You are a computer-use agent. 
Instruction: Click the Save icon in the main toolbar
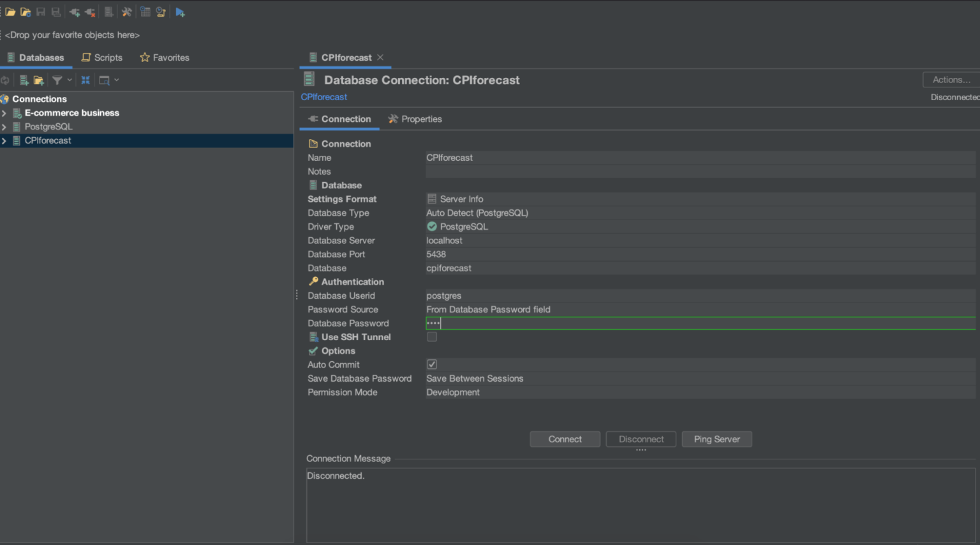pos(41,11)
